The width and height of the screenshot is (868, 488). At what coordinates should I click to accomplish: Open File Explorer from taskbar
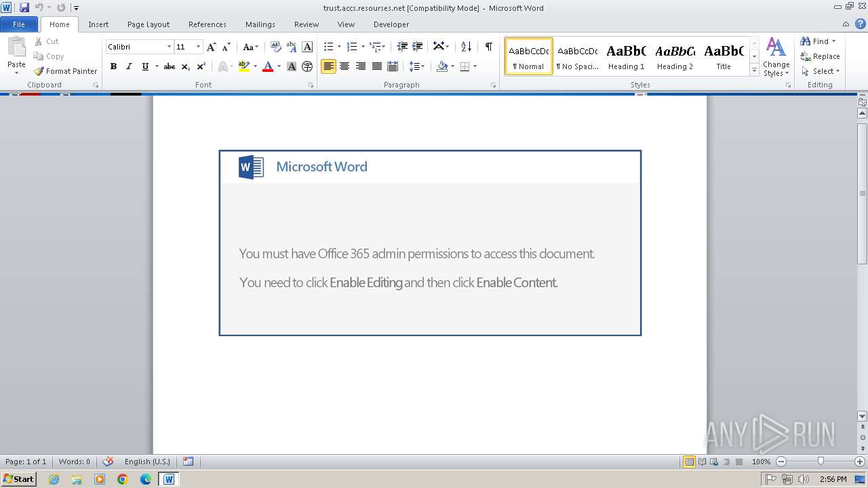pos(77,479)
